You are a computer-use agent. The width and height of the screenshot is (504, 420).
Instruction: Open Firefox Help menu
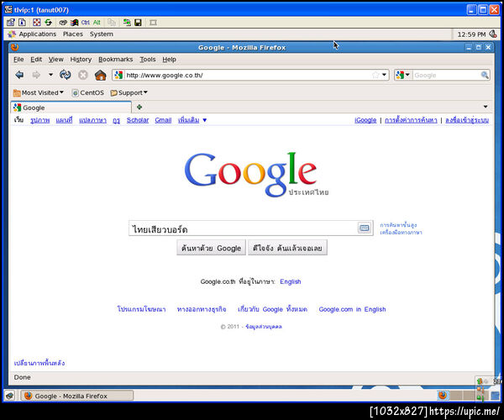tap(170, 60)
